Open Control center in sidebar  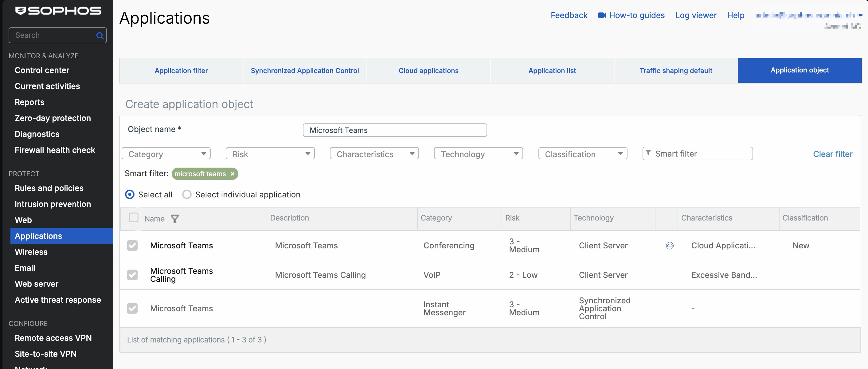tap(42, 70)
